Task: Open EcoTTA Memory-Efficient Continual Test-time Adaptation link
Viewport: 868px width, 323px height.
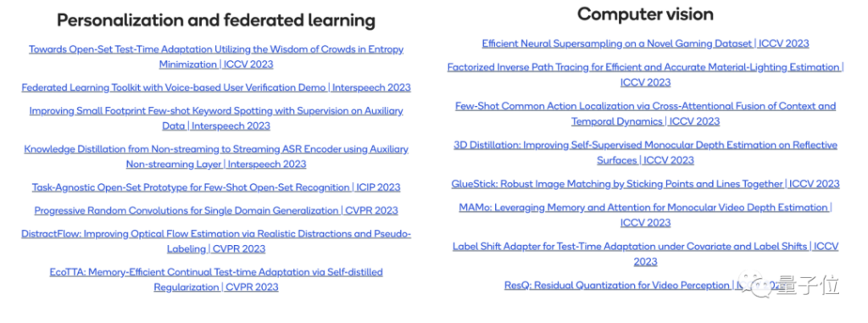Action: tap(216, 279)
